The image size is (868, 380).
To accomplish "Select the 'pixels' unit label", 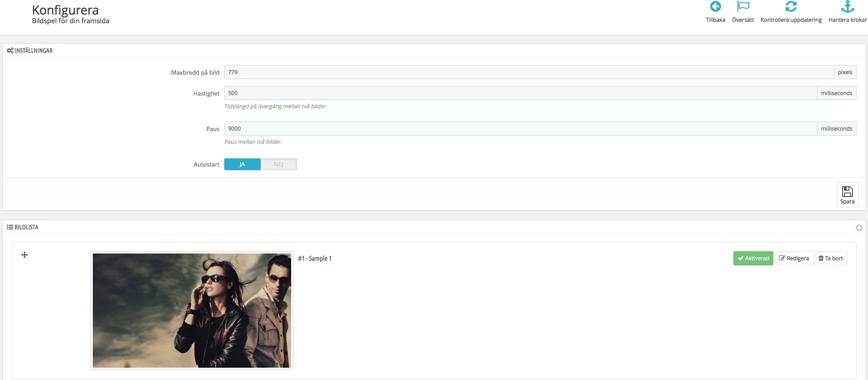I will [845, 72].
